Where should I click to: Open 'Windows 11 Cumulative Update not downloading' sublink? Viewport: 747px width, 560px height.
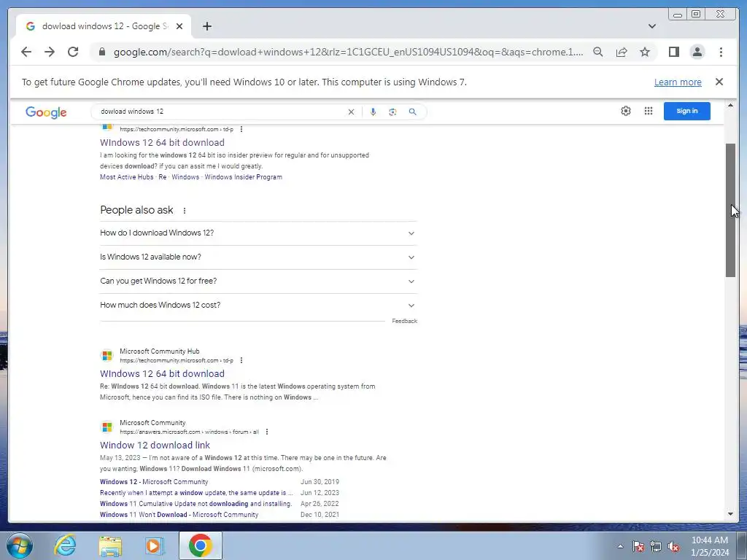(196, 504)
